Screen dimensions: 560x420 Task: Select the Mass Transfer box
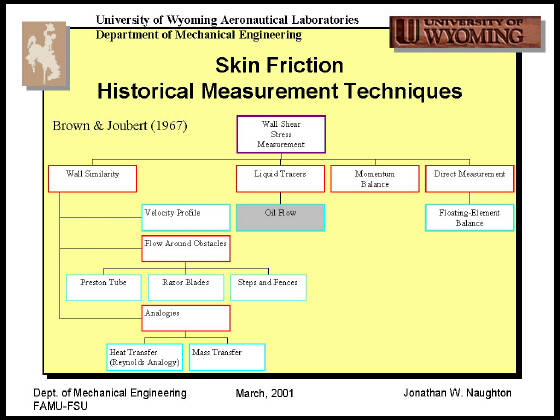[227, 357]
